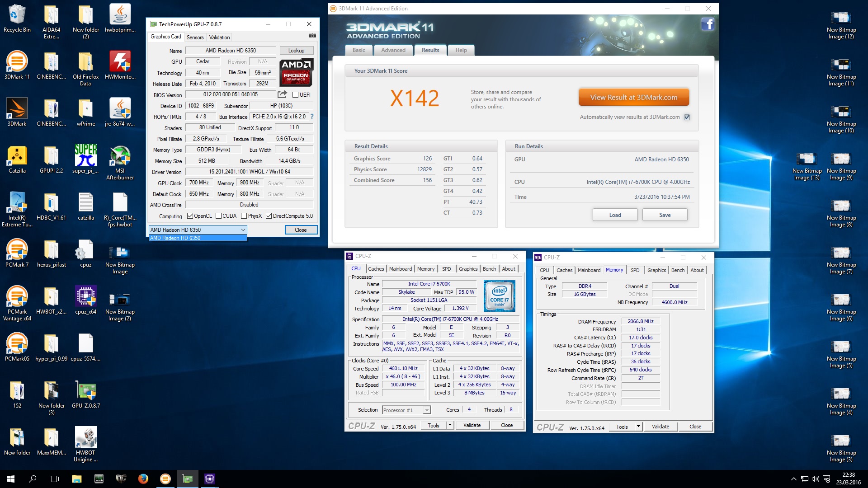Click the DRAM Frequency value 2066.8 MHz
Image resolution: width=868 pixels, height=488 pixels.
click(x=640, y=322)
